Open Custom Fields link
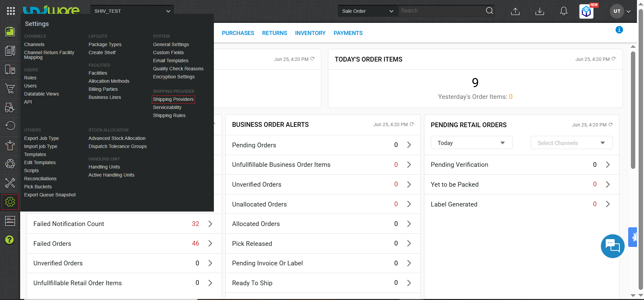Viewport: 644px width, 300px height. pos(168,52)
